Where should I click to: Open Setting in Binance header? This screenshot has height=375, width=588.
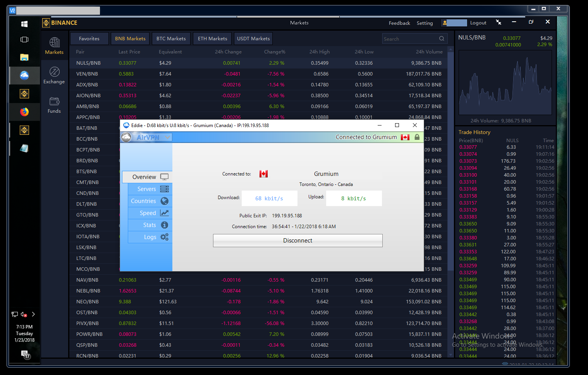tap(425, 23)
